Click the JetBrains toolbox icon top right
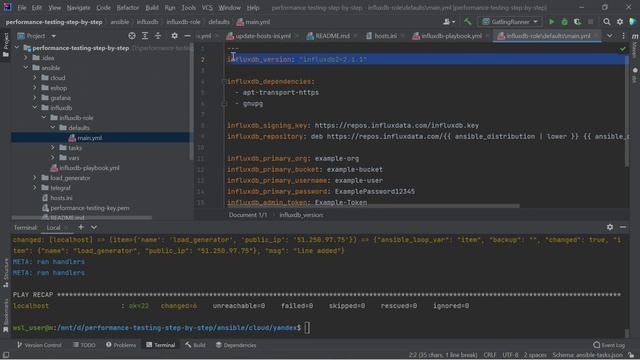This screenshot has width=640, height=360. (x=633, y=22)
